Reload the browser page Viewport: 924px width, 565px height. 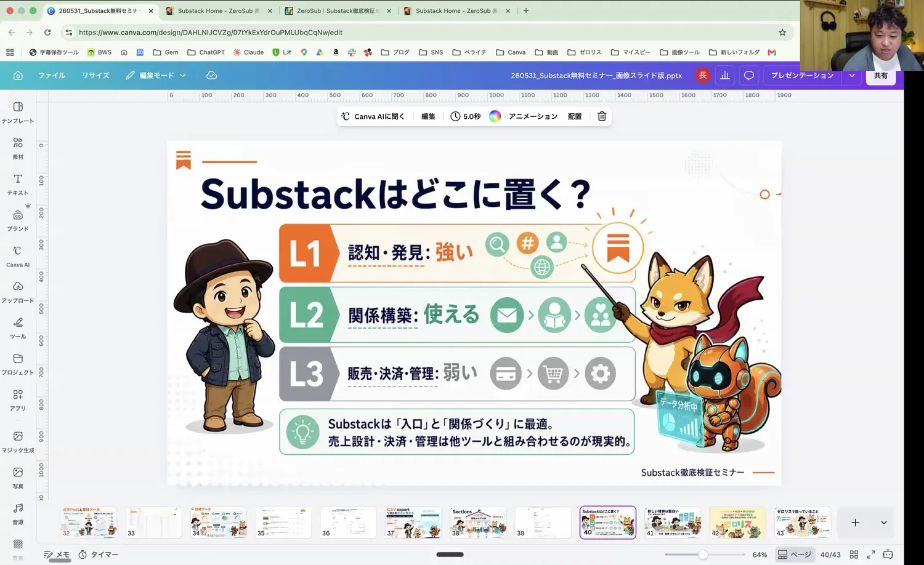pyautogui.click(x=47, y=32)
